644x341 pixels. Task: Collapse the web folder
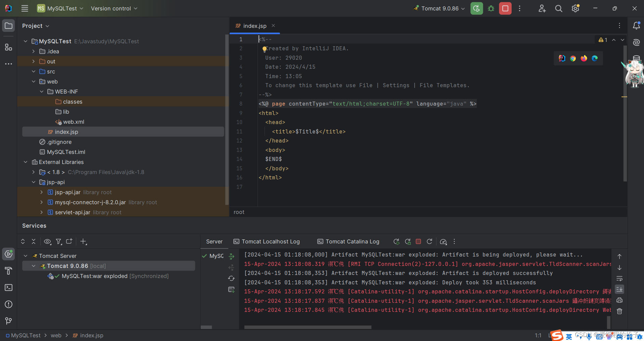(x=34, y=81)
